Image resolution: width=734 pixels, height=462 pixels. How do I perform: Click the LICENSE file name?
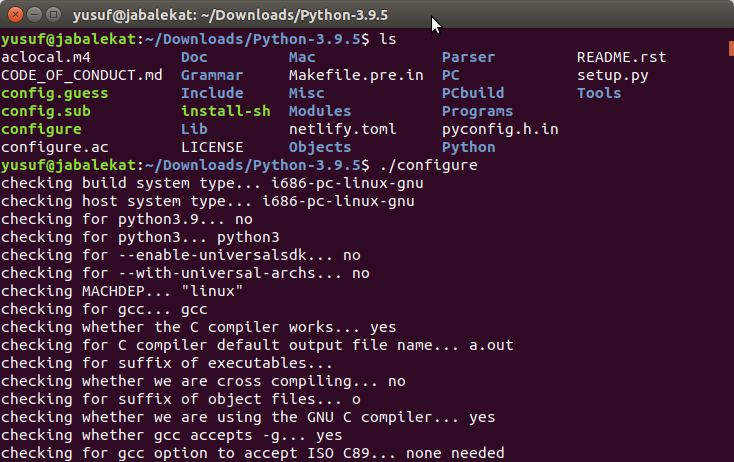tap(212, 147)
